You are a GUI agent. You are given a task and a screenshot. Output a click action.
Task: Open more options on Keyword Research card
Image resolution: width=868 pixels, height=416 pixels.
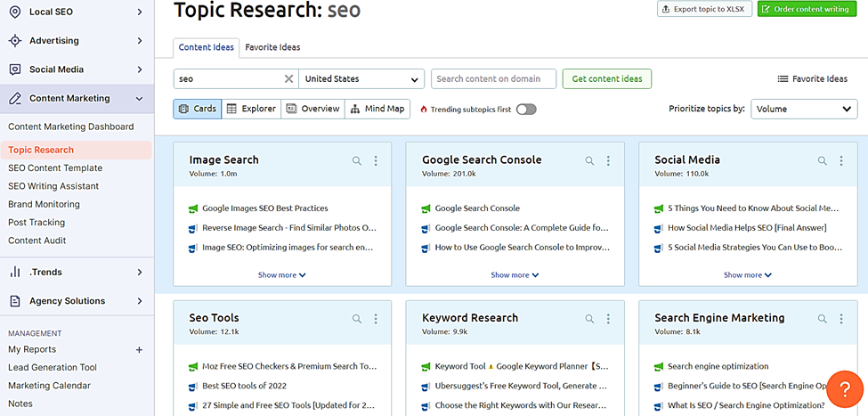click(x=608, y=319)
